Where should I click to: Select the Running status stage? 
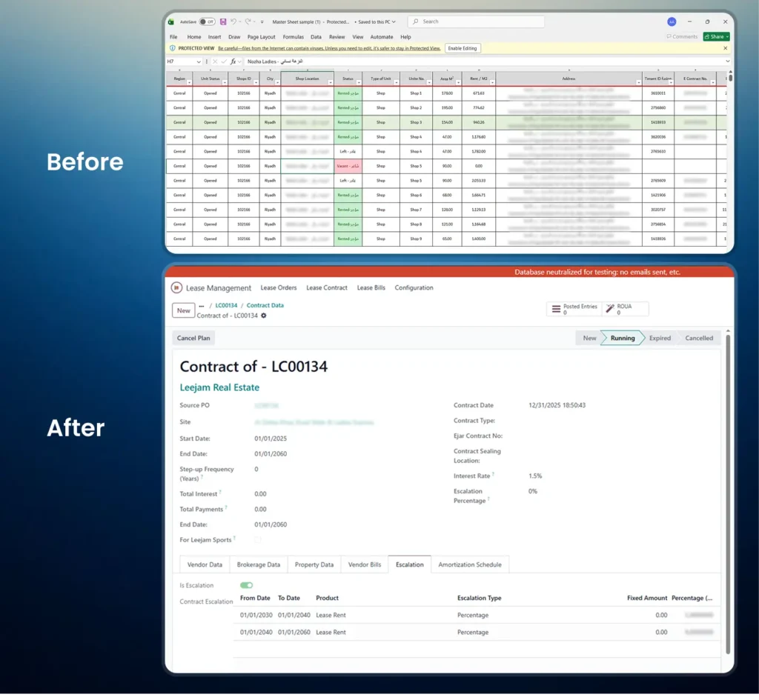(x=622, y=338)
